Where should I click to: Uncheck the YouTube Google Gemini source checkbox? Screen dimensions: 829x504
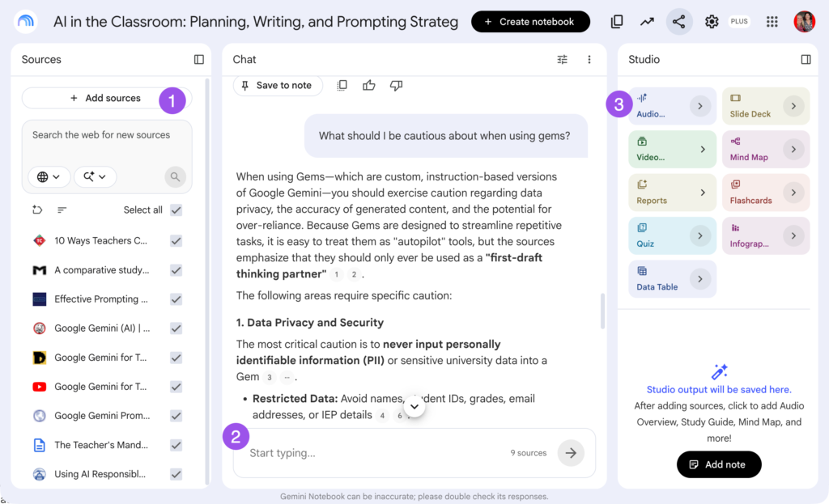pyautogui.click(x=176, y=387)
